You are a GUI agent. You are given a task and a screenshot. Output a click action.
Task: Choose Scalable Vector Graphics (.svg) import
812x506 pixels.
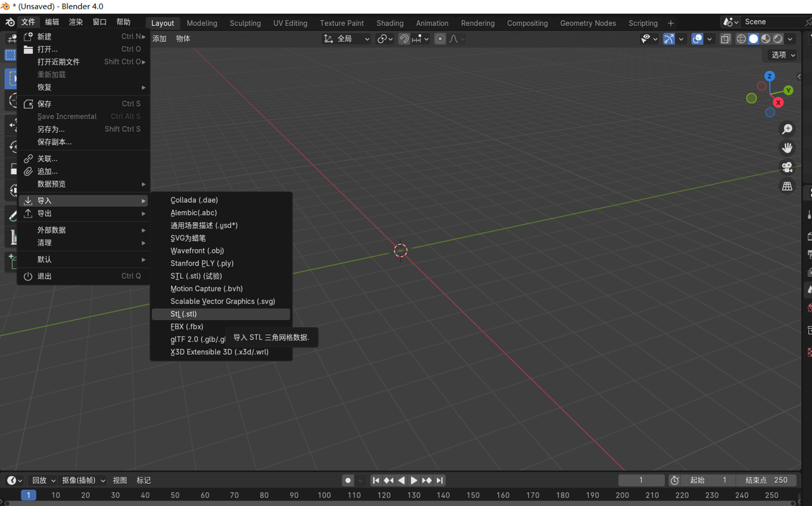pos(221,302)
